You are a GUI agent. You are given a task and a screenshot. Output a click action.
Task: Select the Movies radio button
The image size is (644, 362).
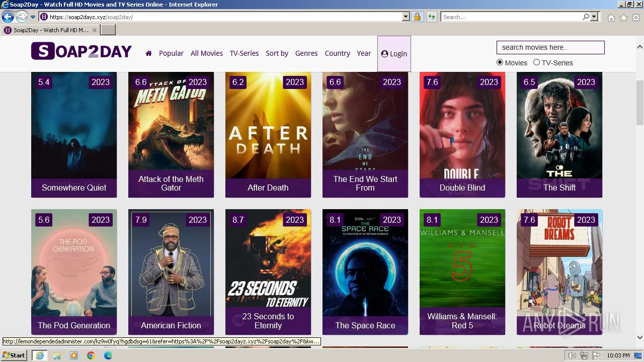(500, 62)
